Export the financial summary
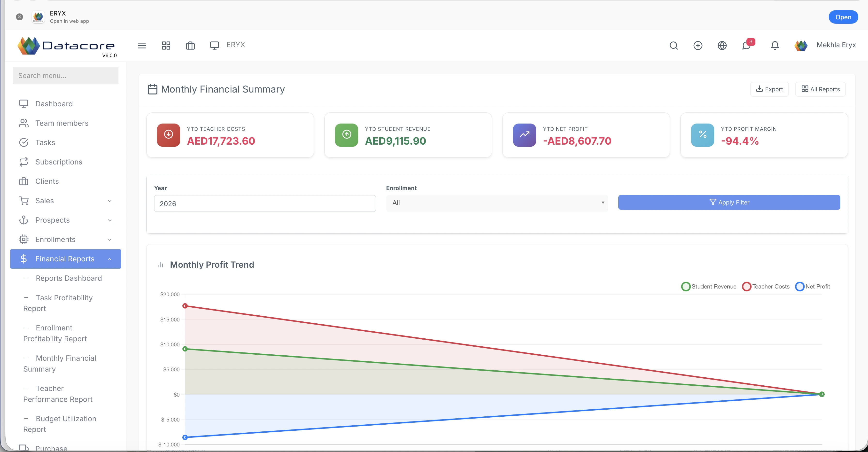Image resolution: width=868 pixels, height=452 pixels. pyautogui.click(x=769, y=89)
